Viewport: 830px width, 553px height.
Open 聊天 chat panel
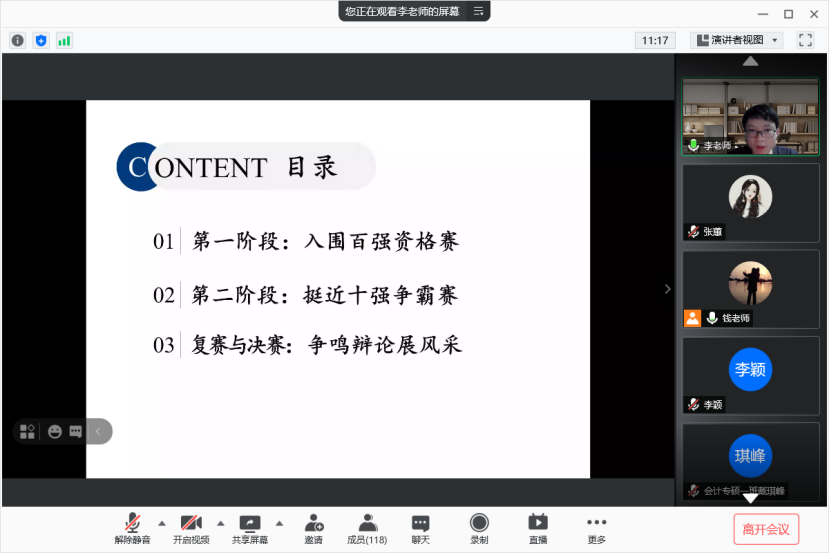pos(420,528)
